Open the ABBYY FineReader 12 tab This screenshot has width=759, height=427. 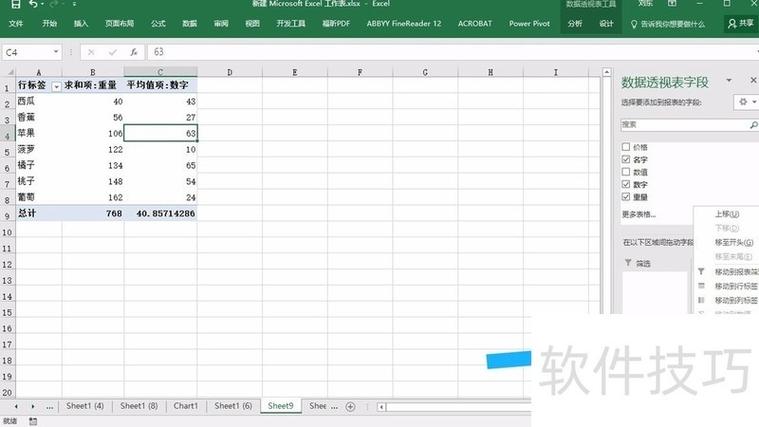point(404,23)
